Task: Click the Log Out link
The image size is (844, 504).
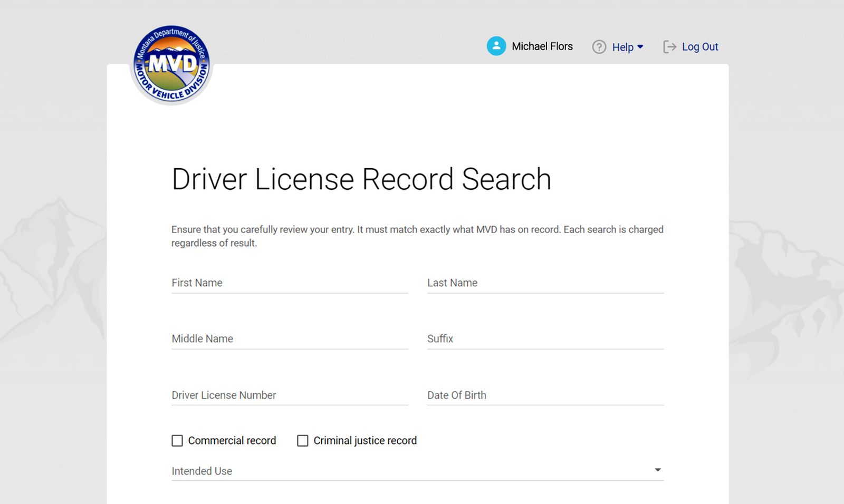Action: pos(700,47)
